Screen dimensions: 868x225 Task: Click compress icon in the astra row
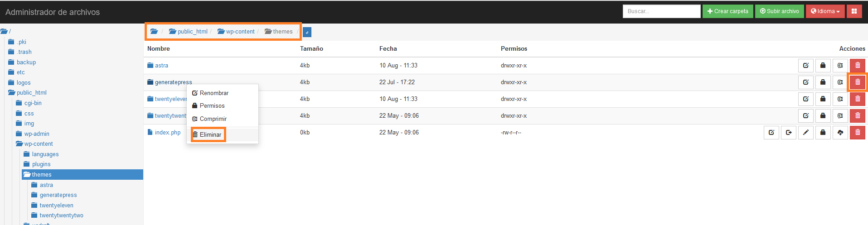tap(840, 66)
